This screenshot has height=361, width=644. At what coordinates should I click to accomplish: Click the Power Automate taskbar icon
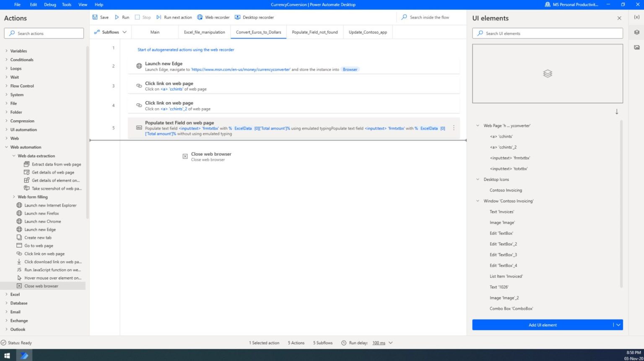click(x=24, y=356)
